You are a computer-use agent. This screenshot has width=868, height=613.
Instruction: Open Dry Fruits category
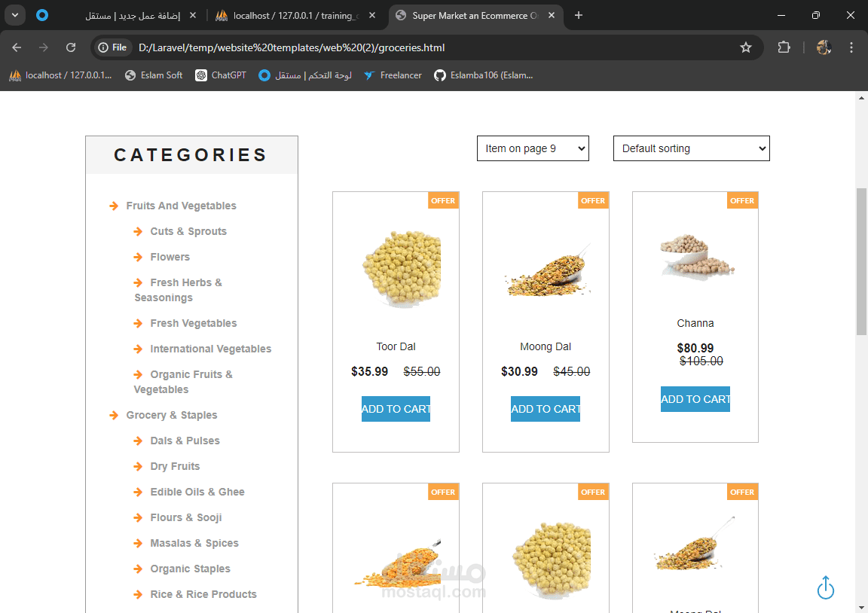[175, 466]
